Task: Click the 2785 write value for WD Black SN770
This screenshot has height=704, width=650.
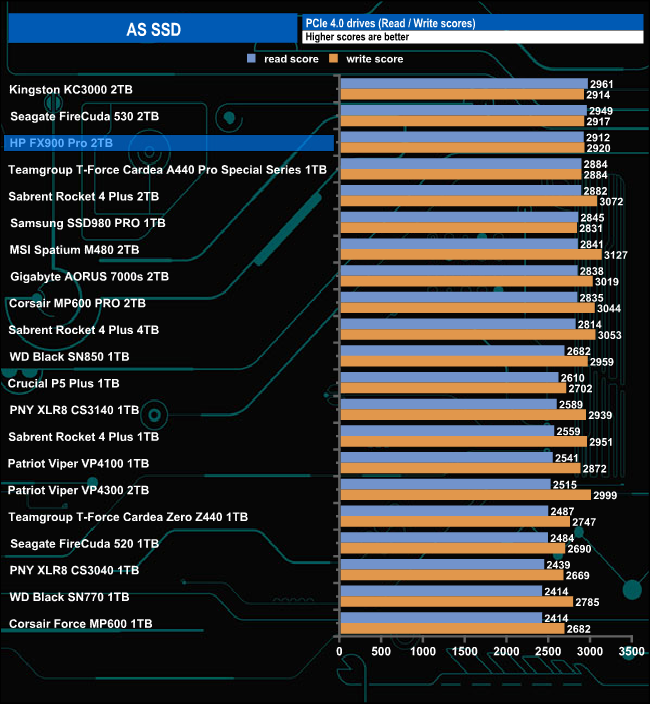Action: (x=587, y=602)
